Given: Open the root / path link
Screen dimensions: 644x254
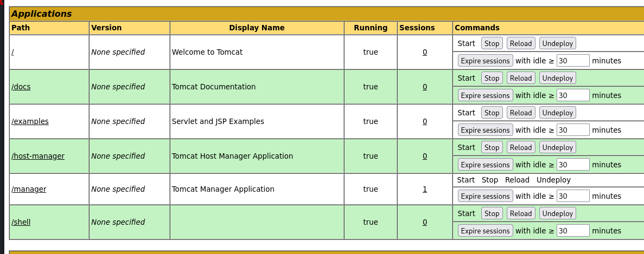Looking at the screenshot, I should tap(13, 52).
